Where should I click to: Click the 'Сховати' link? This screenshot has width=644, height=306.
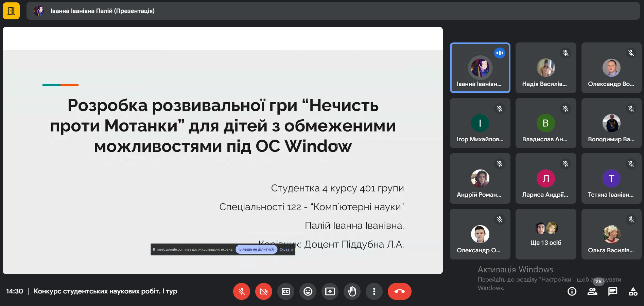click(286, 249)
